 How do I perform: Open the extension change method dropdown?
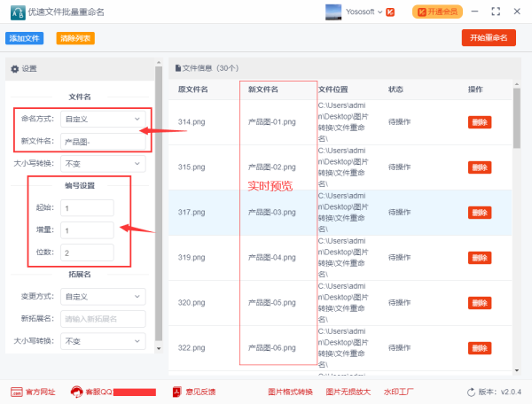pyautogui.click(x=103, y=296)
